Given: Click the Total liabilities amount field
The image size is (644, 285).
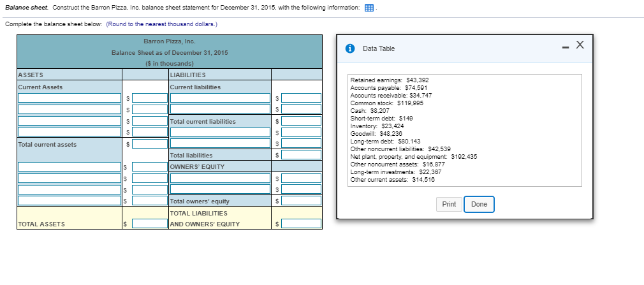Looking at the screenshot, I should click(302, 155).
